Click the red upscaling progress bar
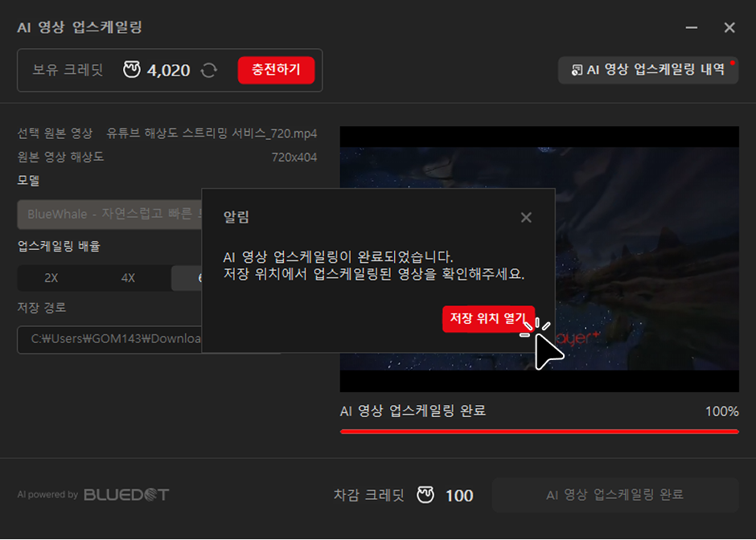This screenshot has width=756, height=540. click(539, 432)
